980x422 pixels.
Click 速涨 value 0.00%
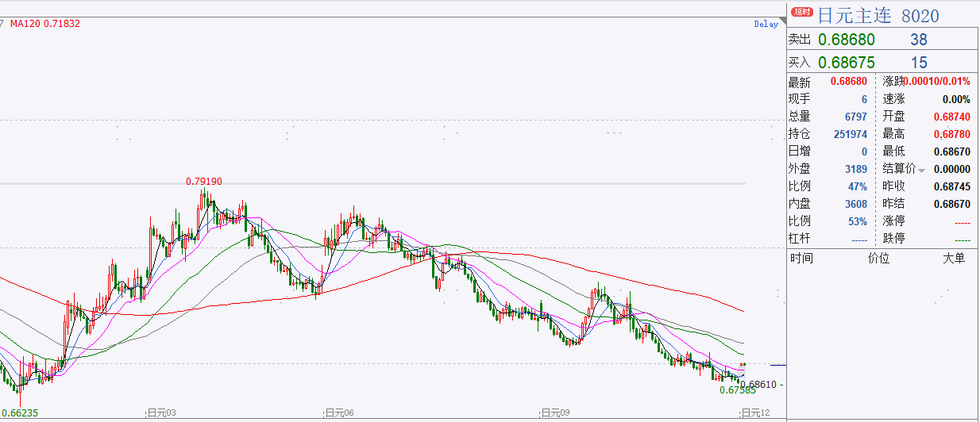(x=956, y=99)
